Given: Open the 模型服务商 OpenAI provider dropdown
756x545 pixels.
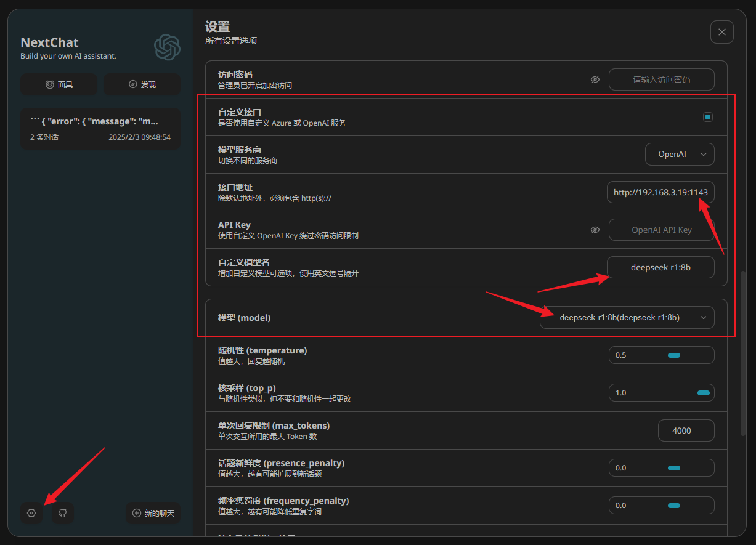Looking at the screenshot, I should pos(680,154).
